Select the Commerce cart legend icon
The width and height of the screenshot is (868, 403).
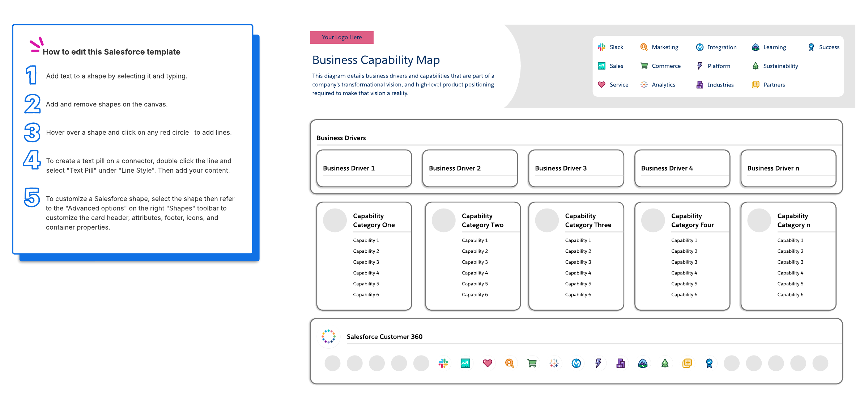point(644,66)
